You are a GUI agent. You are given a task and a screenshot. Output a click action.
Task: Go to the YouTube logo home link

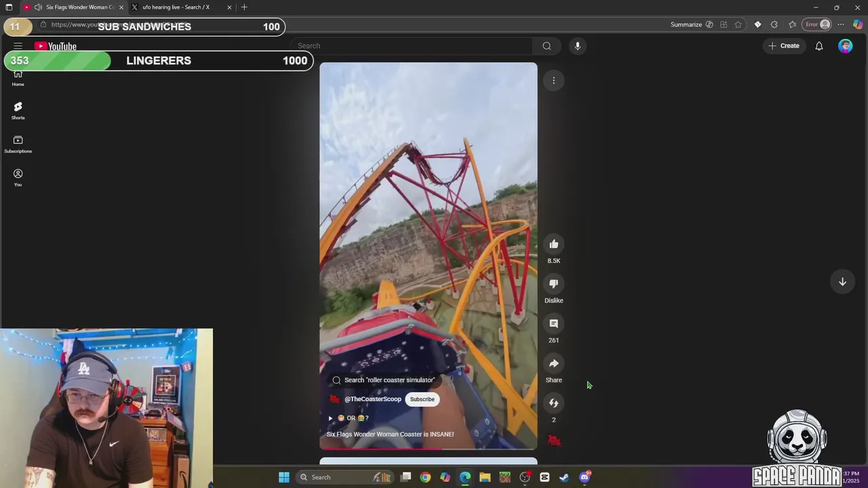(56, 46)
